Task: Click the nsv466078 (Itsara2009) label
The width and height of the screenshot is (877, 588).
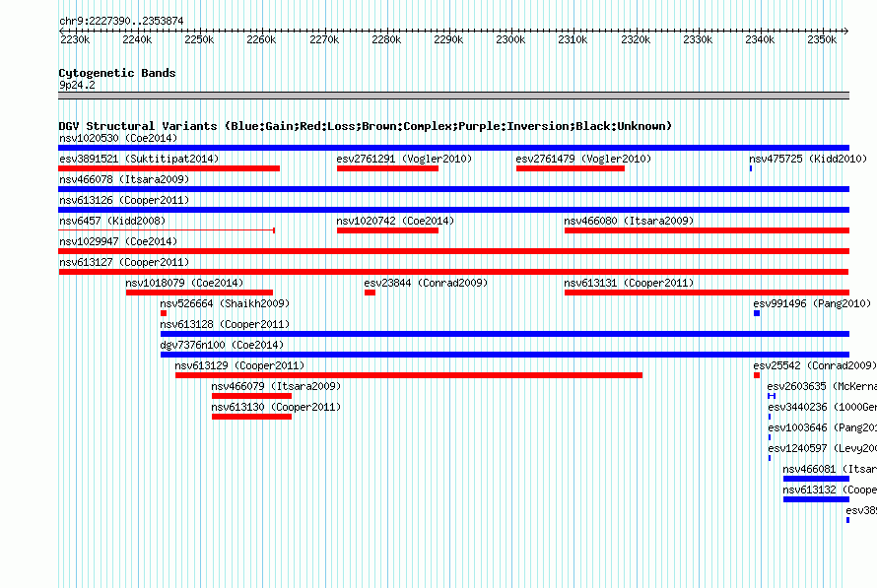Action: click(124, 179)
